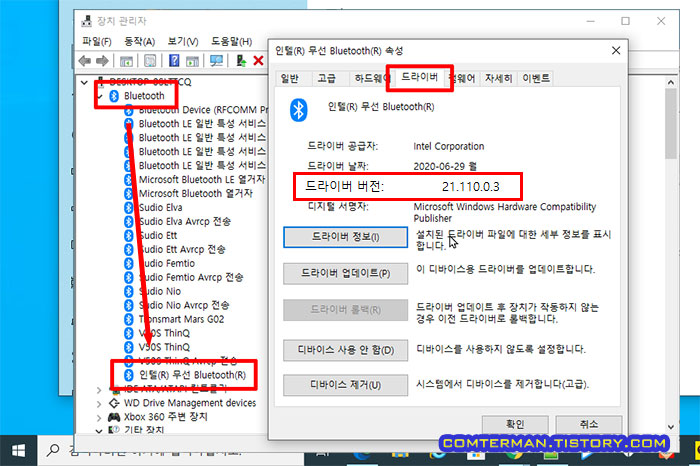The height and width of the screenshot is (466, 700).
Task: Click the scan for hardware changes monitor icon
Action: coord(217,61)
